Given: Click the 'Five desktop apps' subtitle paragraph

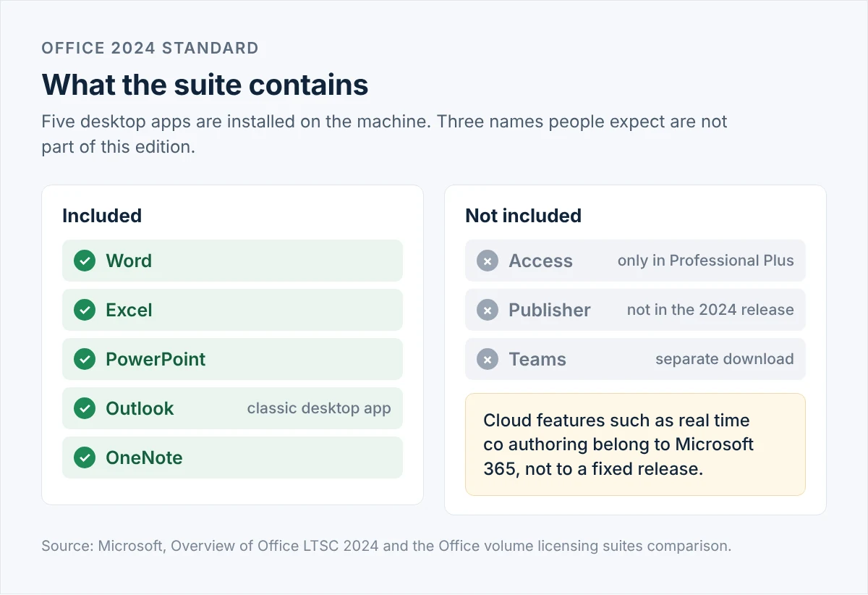Looking at the screenshot, I should 385,133.
